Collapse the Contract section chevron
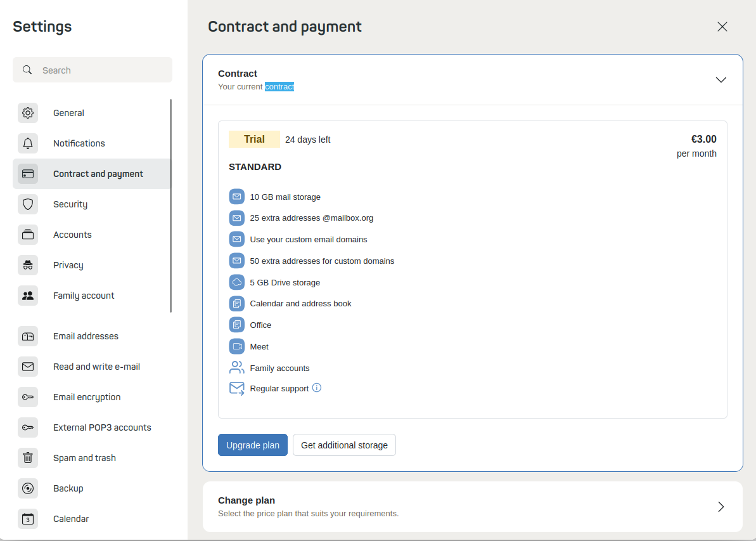Screen dimensions: 756x541 coord(721,80)
